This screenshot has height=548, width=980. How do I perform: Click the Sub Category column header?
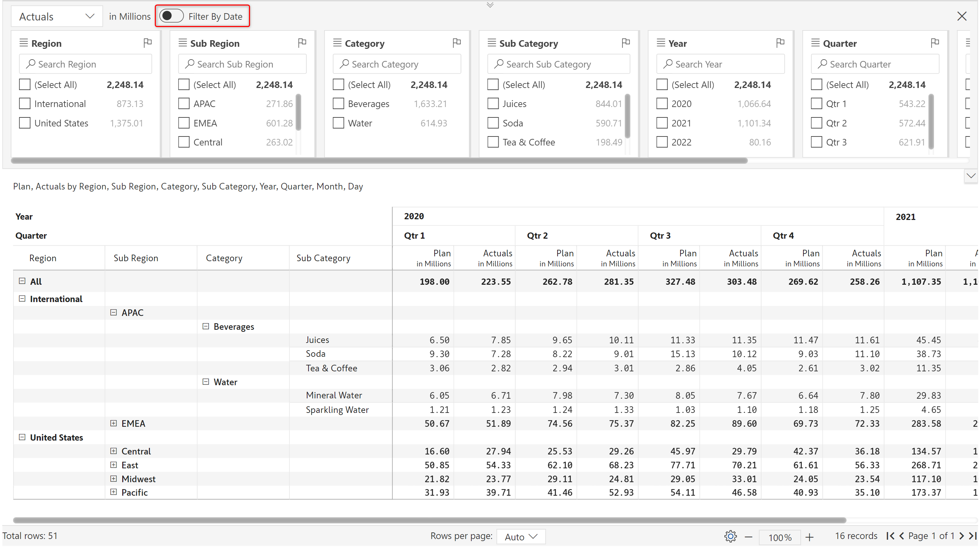[x=323, y=258]
